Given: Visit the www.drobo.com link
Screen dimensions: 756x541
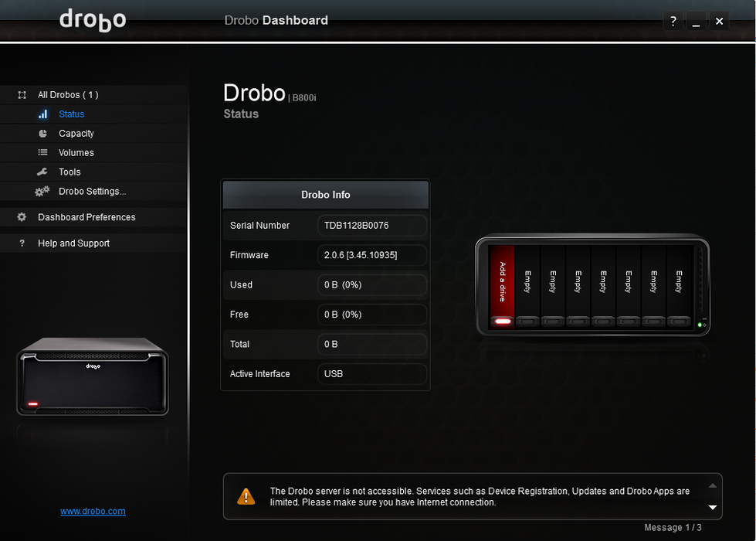Looking at the screenshot, I should (x=93, y=511).
